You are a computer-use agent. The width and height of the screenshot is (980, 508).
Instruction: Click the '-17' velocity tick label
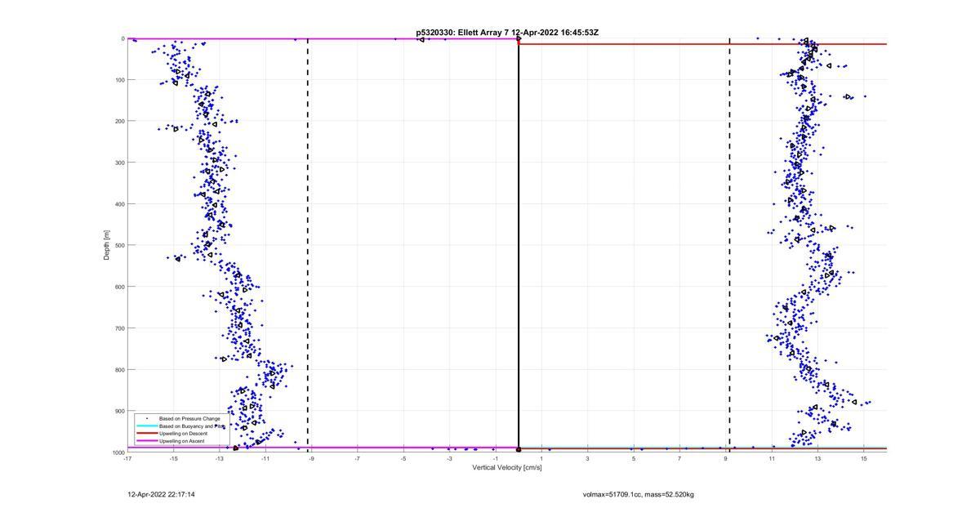coord(127,459)
